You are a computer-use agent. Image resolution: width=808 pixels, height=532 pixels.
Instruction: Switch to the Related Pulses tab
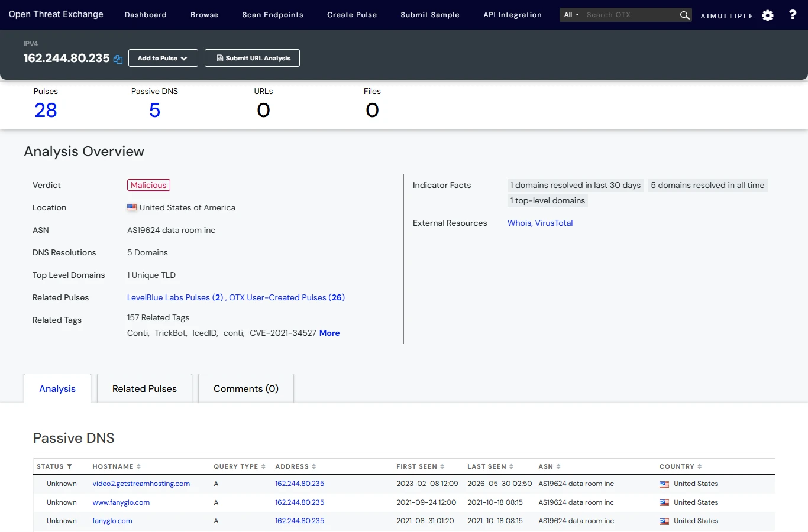[144, 388]
